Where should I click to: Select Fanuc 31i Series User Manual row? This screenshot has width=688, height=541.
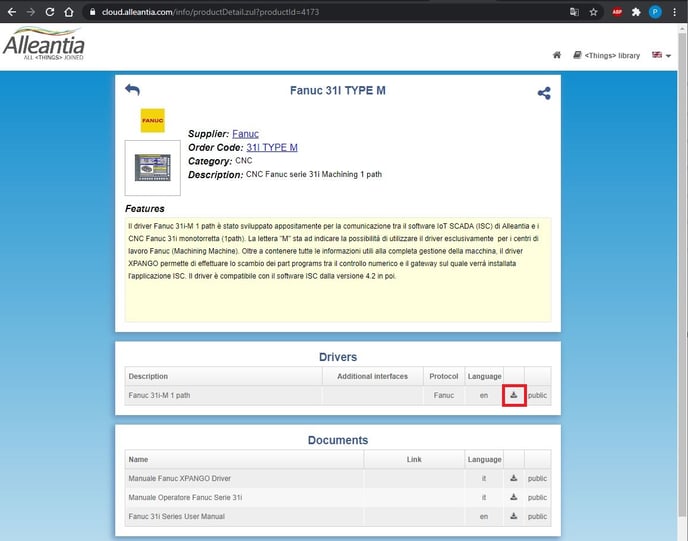point(338,516)
